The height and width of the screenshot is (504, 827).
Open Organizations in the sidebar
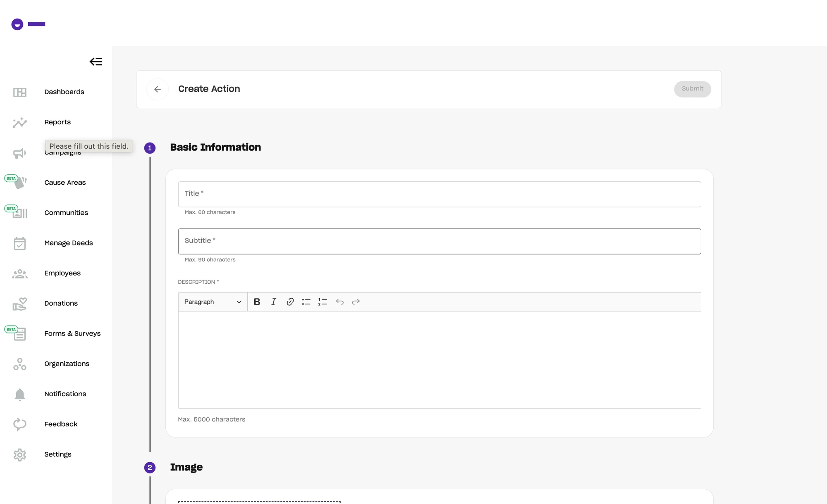[67, 364]
